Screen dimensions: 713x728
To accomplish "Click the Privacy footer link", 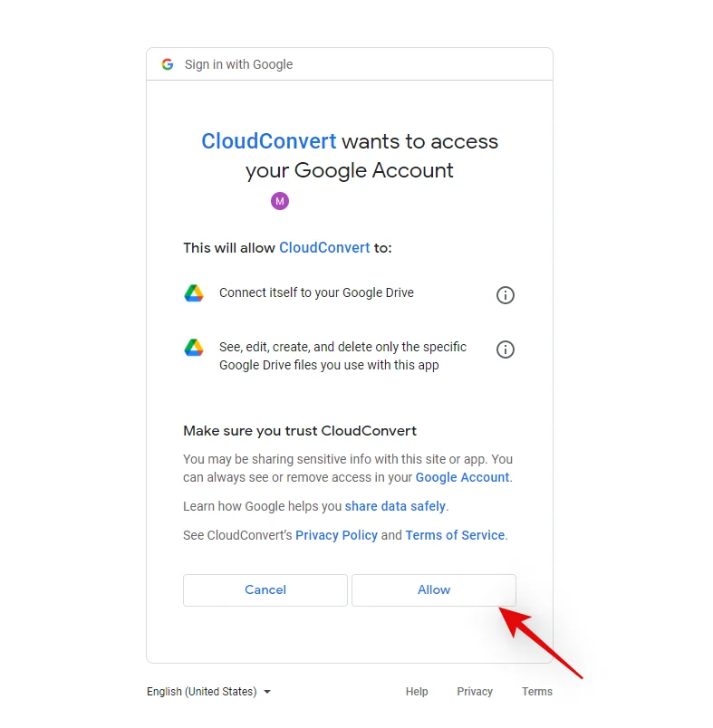I will pyautogui.click(x=474, y=691).
